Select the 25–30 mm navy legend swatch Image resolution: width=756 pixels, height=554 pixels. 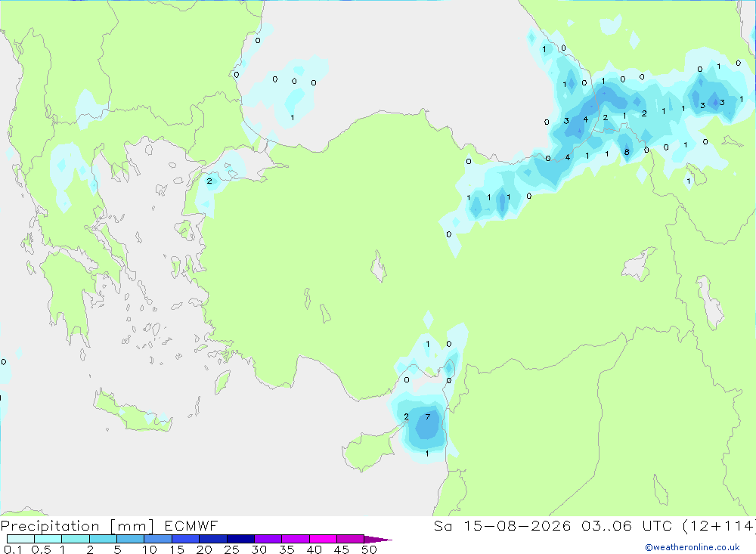pyautogui.click(x=240, y=539)
